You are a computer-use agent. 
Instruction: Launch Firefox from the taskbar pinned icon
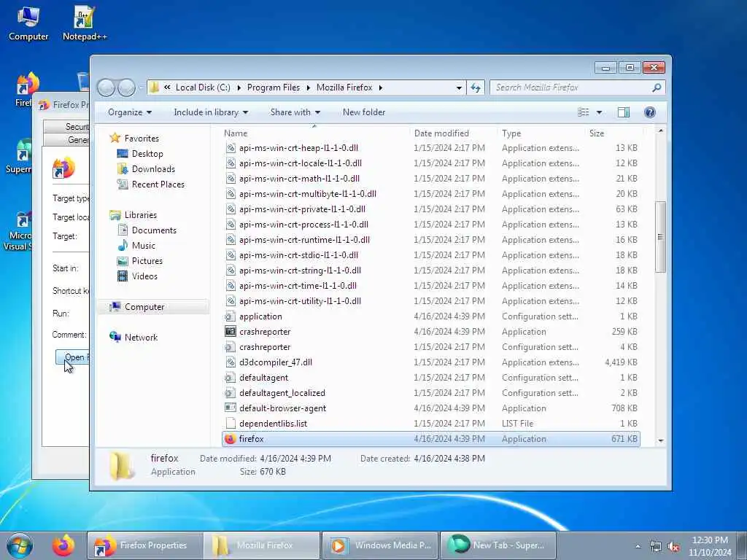(63, 545)
